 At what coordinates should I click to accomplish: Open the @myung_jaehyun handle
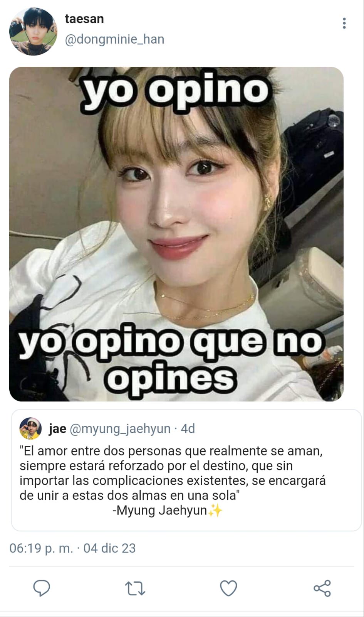[x=120, y=429]
